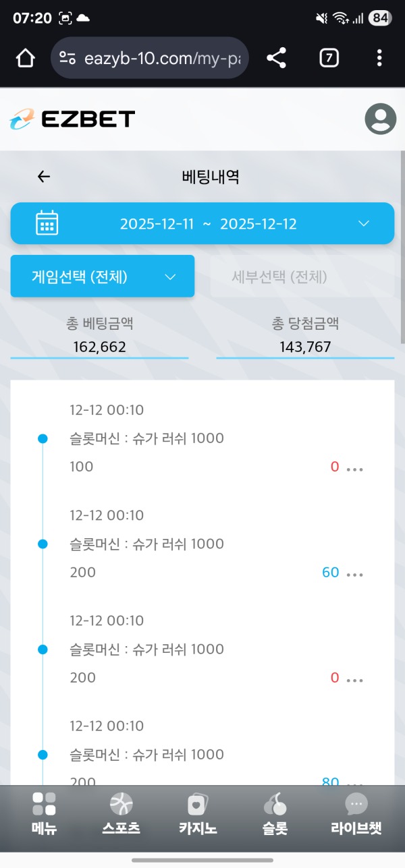The image size is (405, 868).
Task: Select the bet entry showing winnings of 60
Action: click(x=330, y=572)
